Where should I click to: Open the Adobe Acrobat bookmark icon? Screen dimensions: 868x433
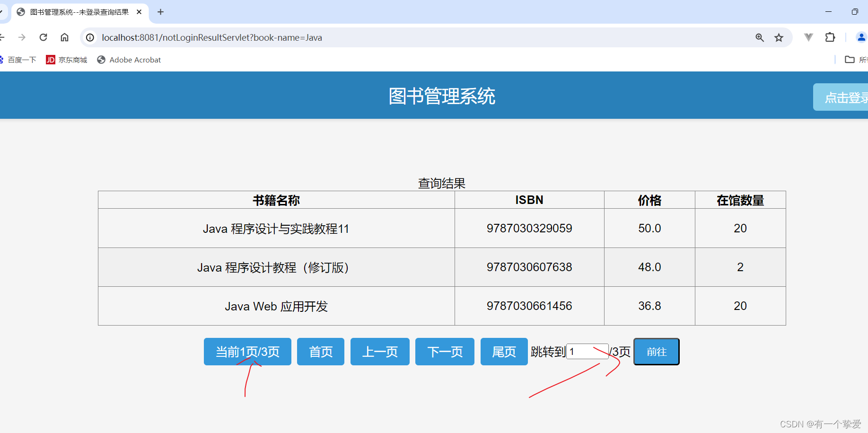click(129, 60)
